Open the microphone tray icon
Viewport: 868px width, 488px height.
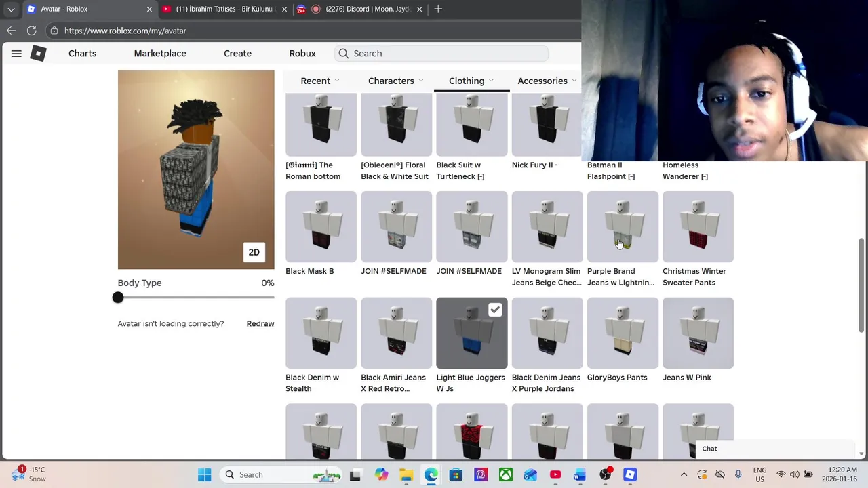pos(738,475)
